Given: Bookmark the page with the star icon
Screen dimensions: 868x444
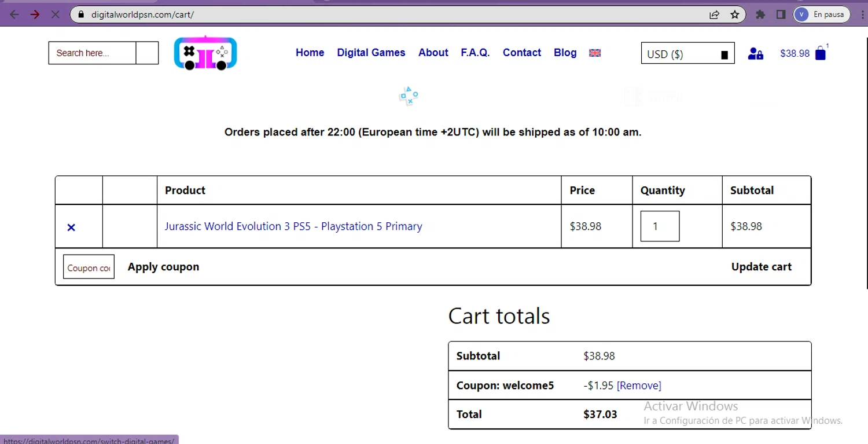Looking at the screenshot, I should (x=735, y=14).
